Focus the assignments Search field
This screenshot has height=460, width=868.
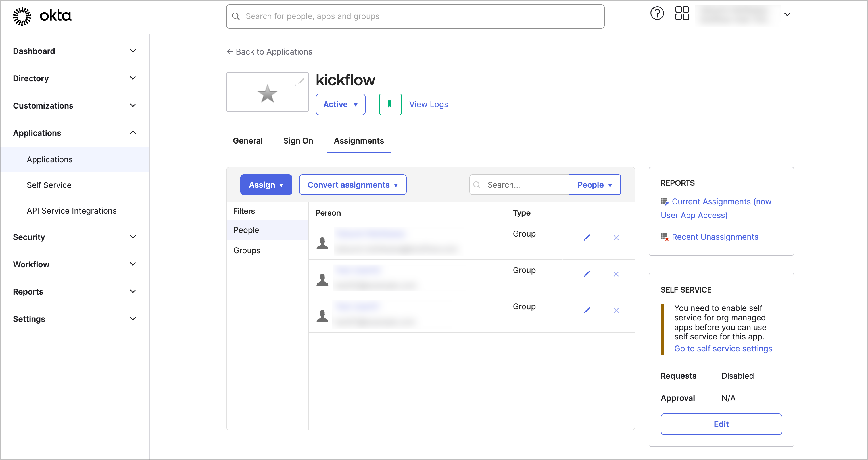click(x=519, y=185)
